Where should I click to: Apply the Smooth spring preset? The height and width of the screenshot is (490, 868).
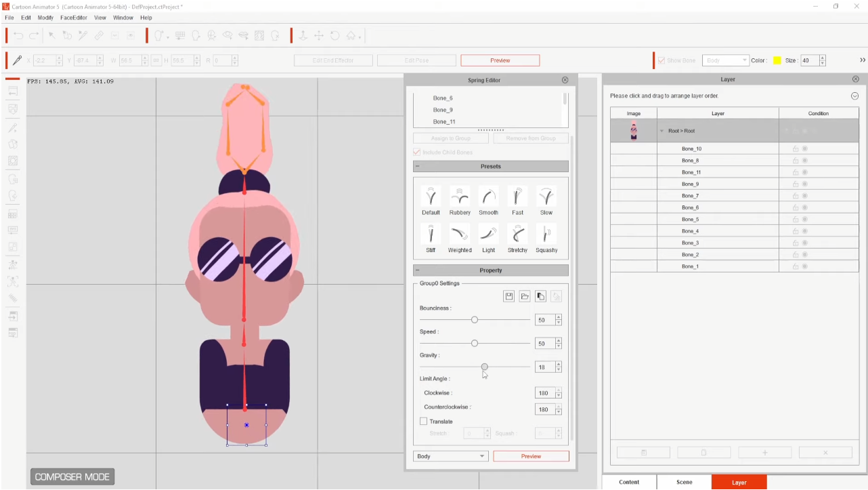click(x=488, y=201)
